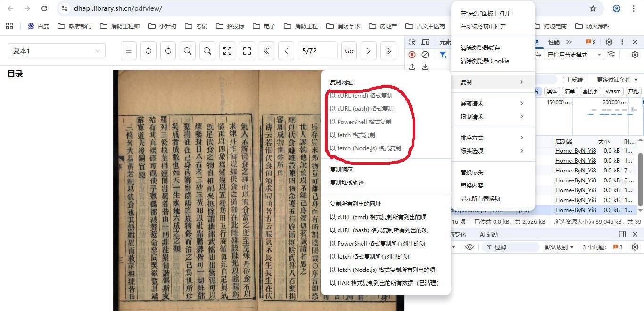Open the 百度 bookmark
Image resolution: width=644 pixels, height=311 pixels.
38,26
